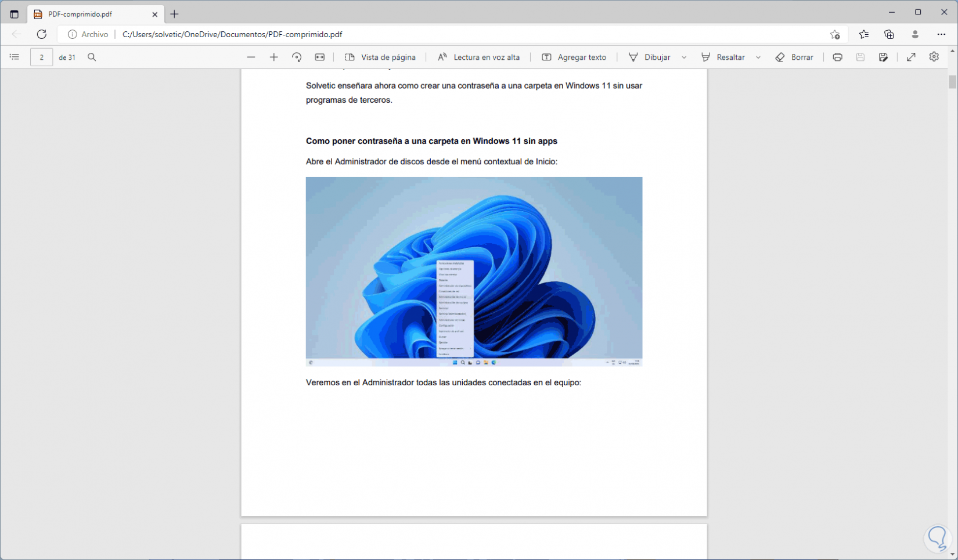Open the Favorites list
958x560 pixels.
tap(864, 34)
